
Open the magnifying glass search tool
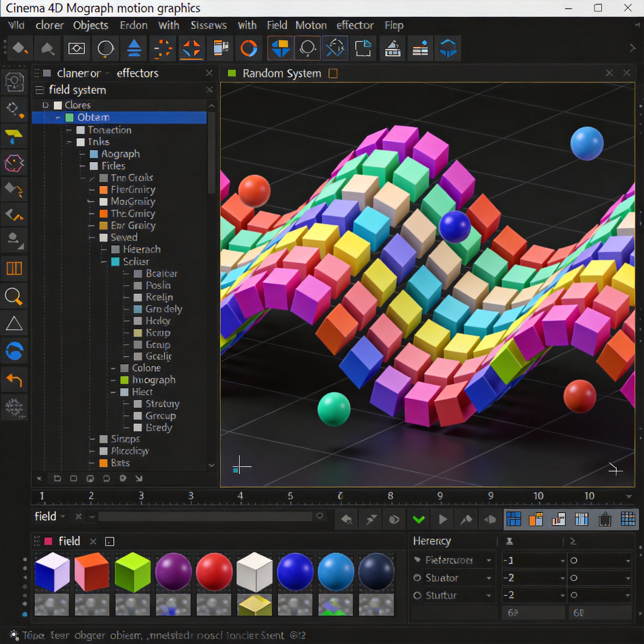tap(14, 296)
